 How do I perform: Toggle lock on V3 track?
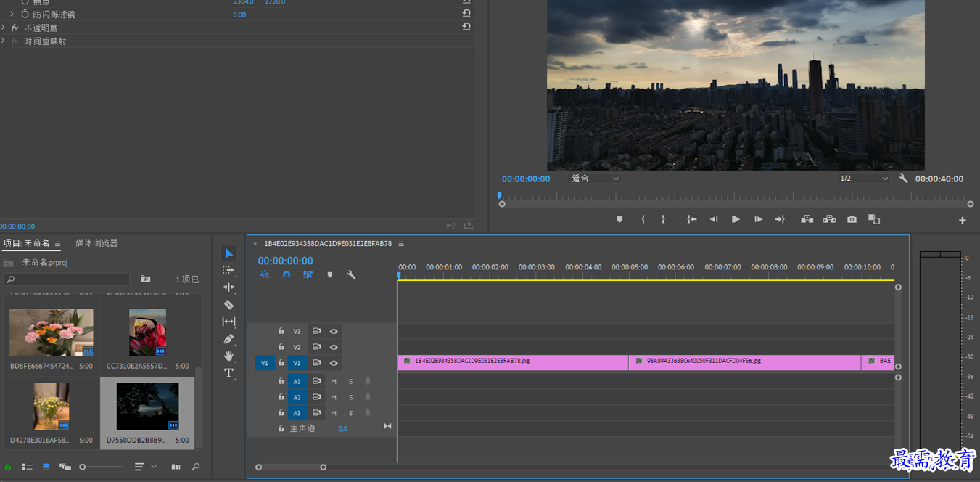(281, 331)
